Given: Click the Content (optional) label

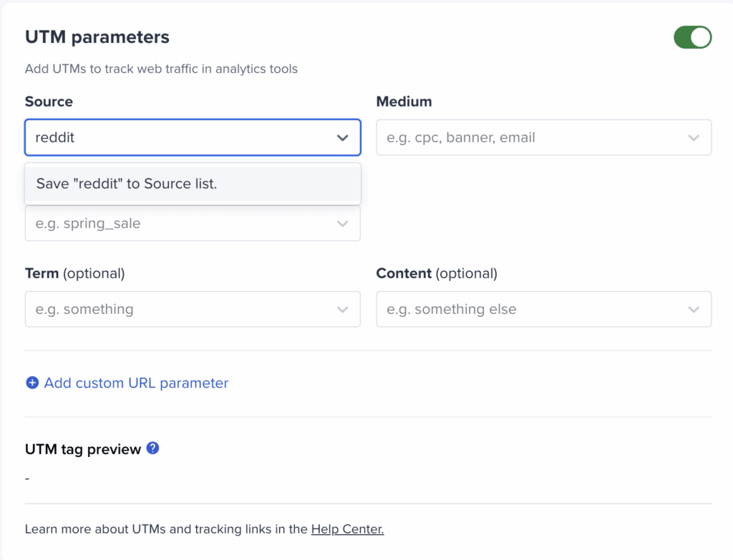Looking at the screenshot, I should pos(436,273).
